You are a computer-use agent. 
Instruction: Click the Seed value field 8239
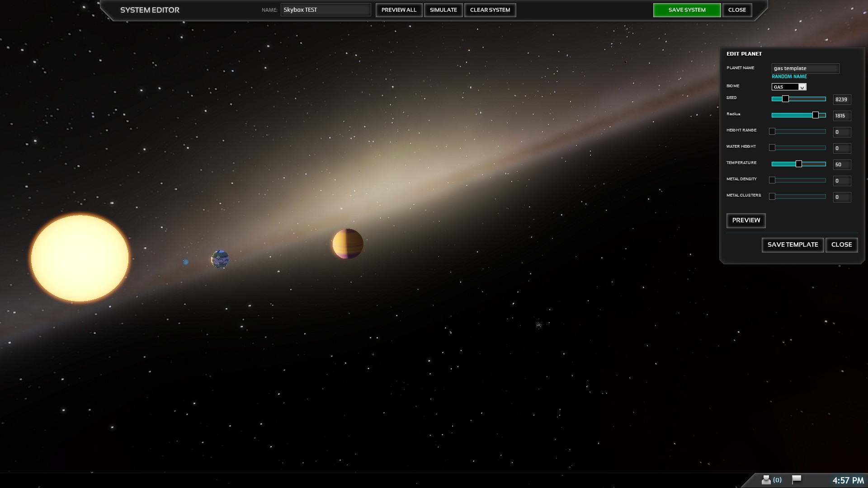842,99
